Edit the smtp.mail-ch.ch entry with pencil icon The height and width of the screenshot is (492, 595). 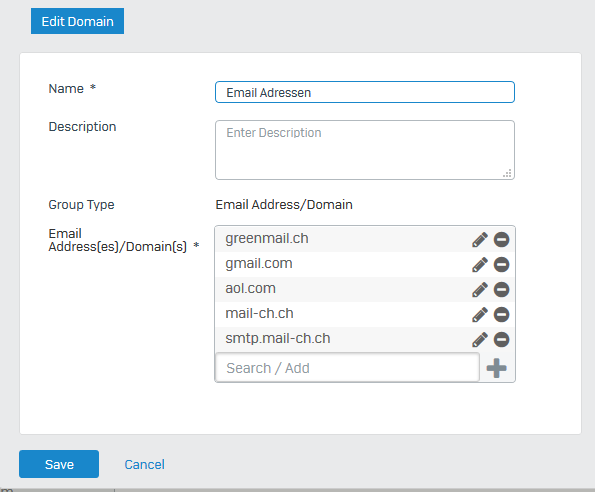pyautogui.click(x=480, y=340)
